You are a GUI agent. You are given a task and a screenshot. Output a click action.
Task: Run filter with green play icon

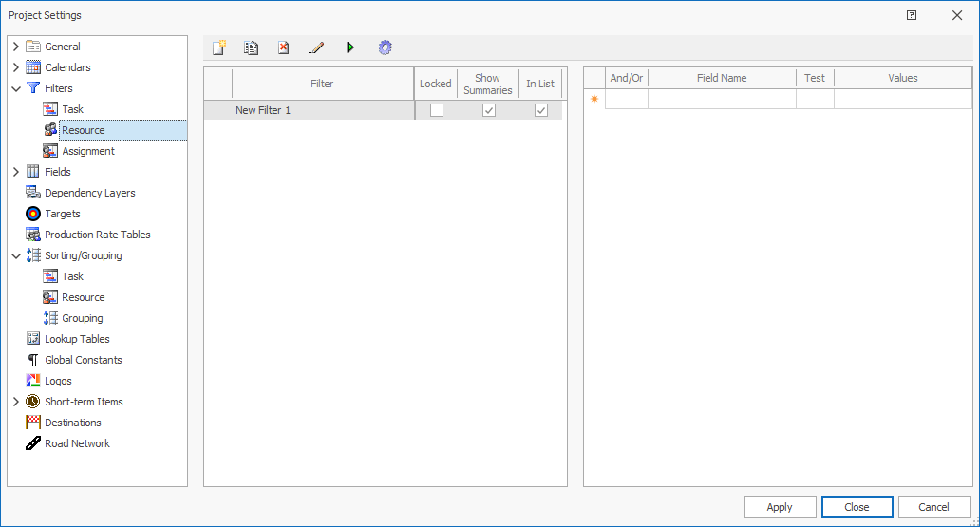pyautogui.click(x=349, y=47)
